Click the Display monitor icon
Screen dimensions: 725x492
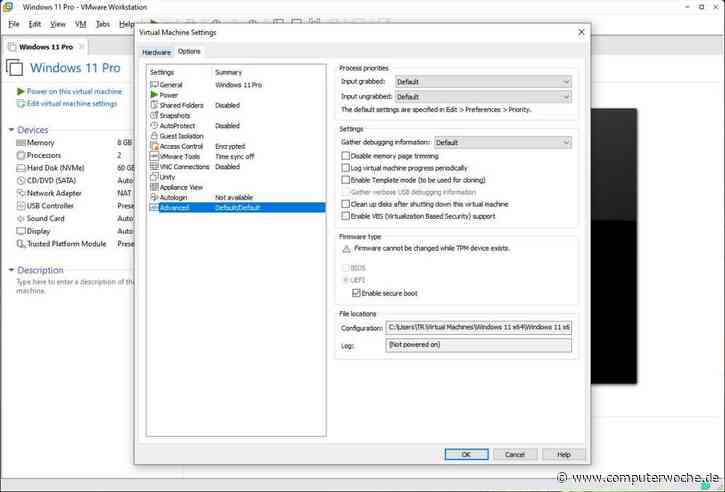point(21,231)
